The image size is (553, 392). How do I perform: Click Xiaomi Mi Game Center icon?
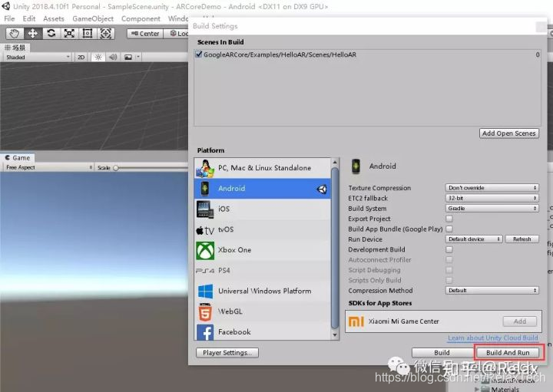[x=356, y=321]
